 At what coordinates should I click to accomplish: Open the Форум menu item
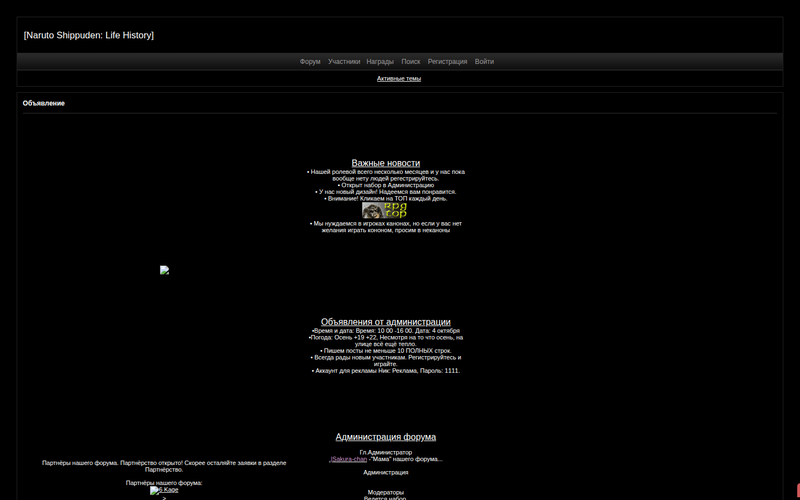(x=310, y=62)
